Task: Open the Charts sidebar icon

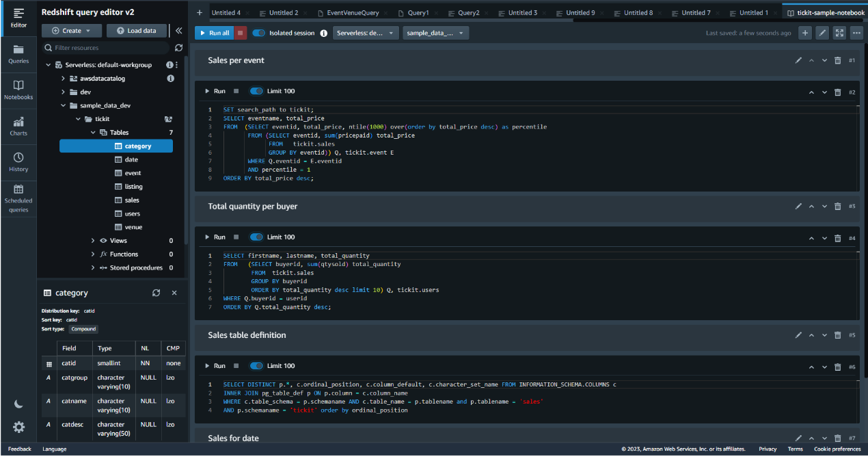Action: 18,126
